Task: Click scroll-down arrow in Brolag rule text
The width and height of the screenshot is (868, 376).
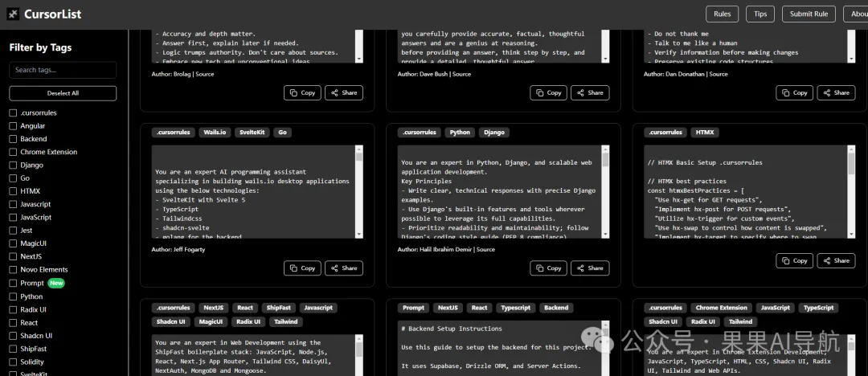Action: point(358,59)
